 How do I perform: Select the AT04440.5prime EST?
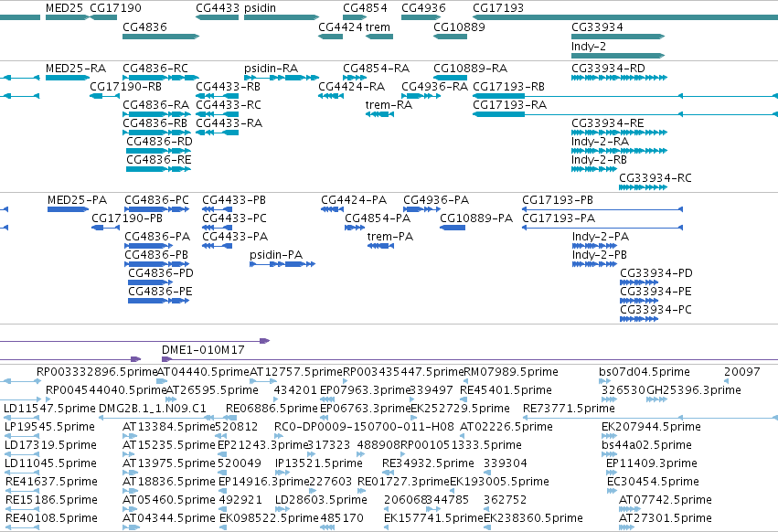pyautogui.click(x=203, y=372)
